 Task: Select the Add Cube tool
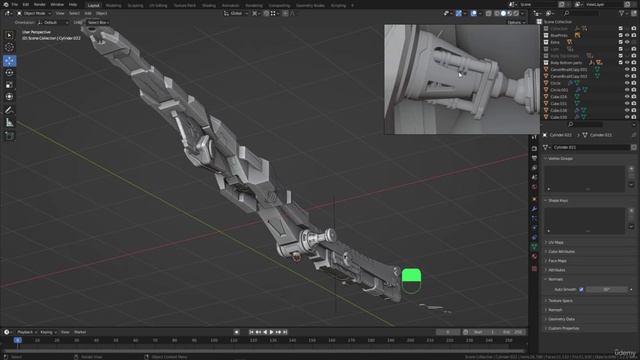(x=9, y=136)
